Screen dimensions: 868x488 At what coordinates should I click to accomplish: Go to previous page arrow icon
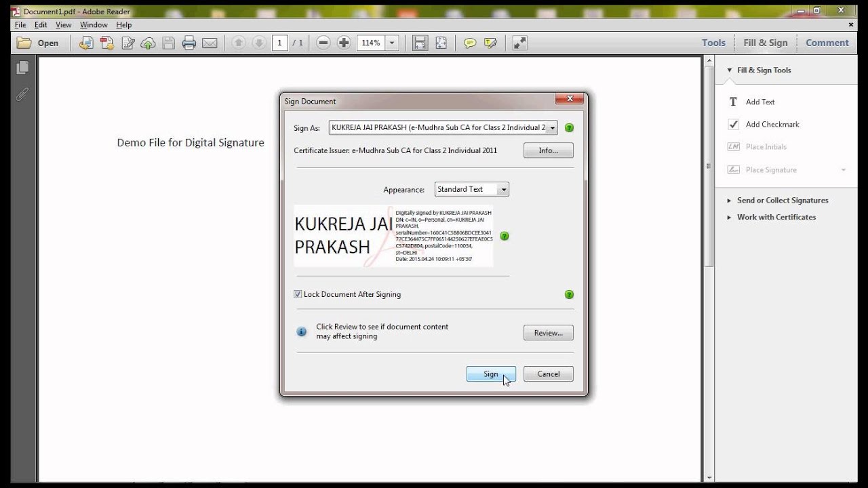[x=238, y=43]
